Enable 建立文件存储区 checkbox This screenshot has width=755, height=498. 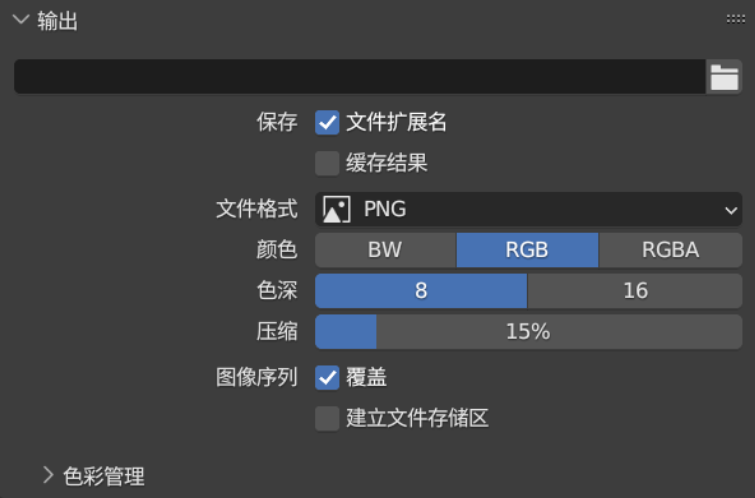point(327,418)
